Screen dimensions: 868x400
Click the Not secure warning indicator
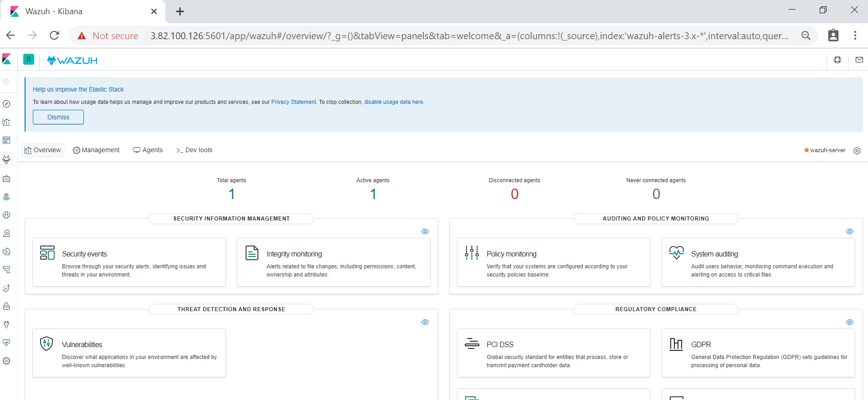(x=108, y=36)
